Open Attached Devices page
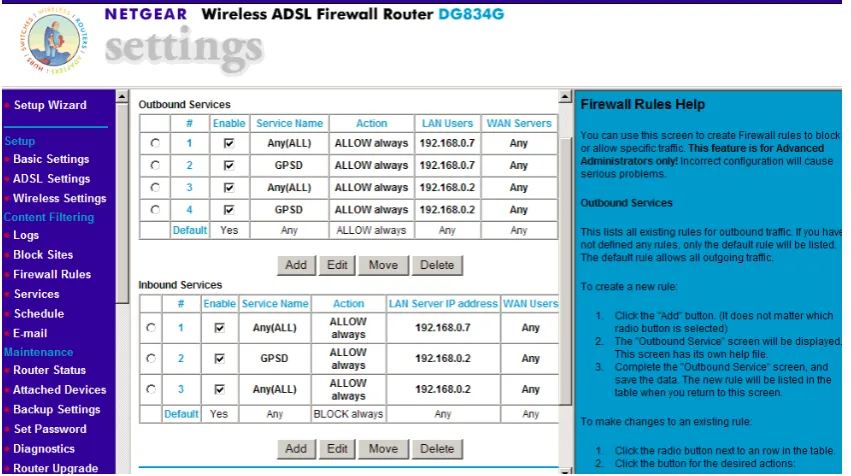Image resolution: width=851 pixels, height=476 pixels. [x=60, y=390]
